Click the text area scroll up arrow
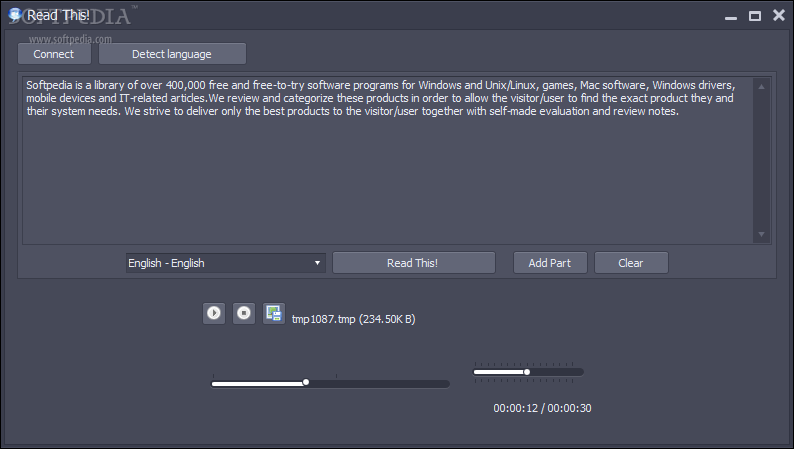Viewport: 794px width, 449px height. 761,87
